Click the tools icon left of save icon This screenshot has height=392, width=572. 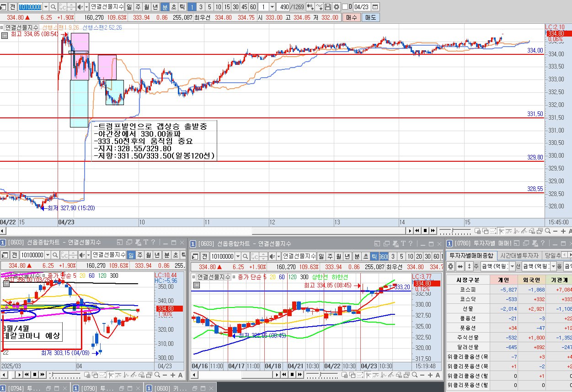coord(319,7)
